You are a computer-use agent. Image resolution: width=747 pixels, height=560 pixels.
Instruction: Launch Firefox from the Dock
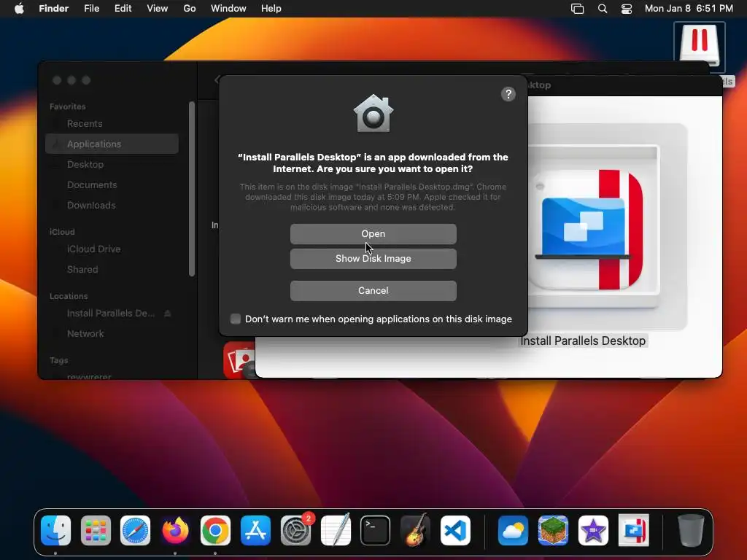[175, 531]
